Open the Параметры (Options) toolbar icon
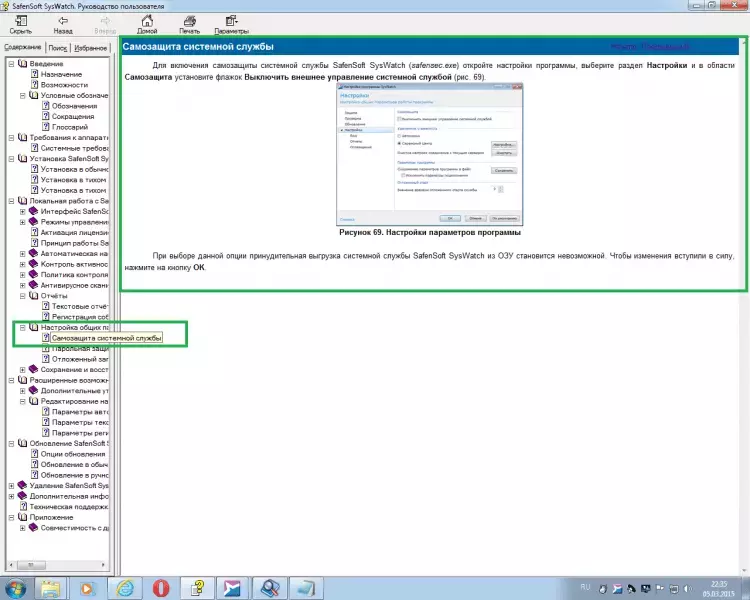Image resolution: width=750 pixels, height=600 pixels. [x=232, y=24]
